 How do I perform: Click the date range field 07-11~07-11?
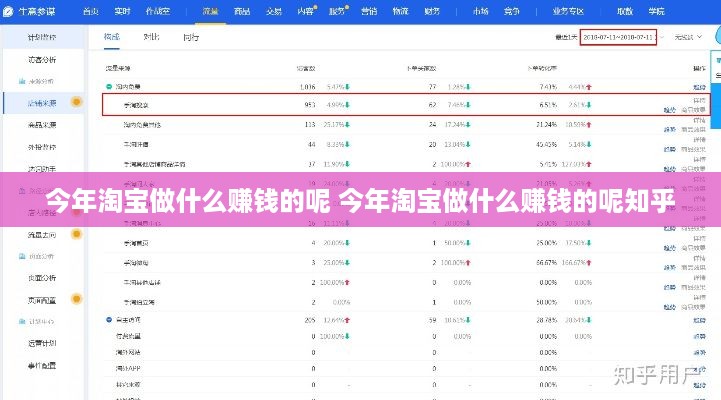(x=618, y=37)
